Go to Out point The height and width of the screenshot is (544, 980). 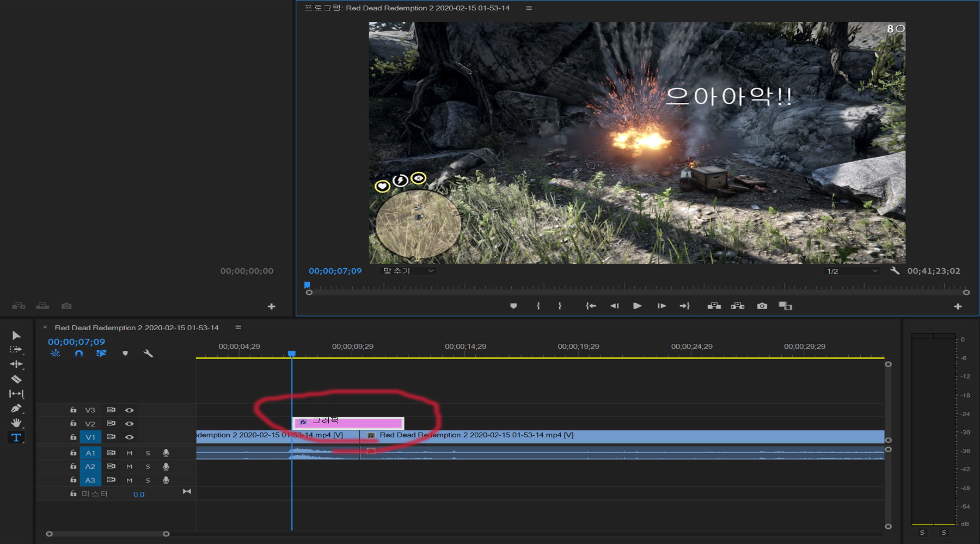pos(685,306)
